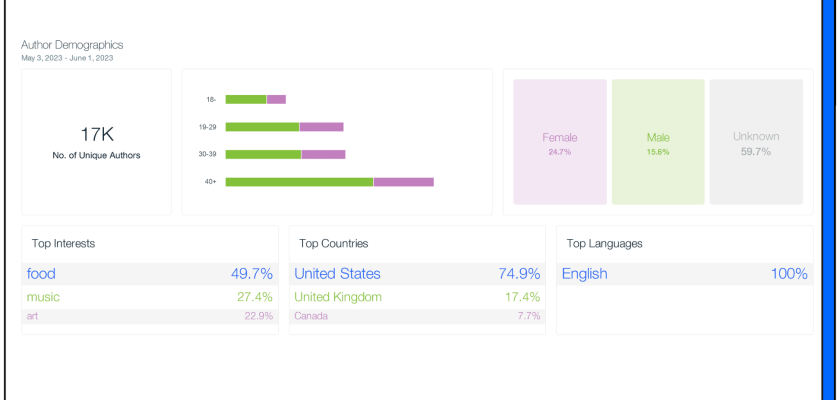The image size is (840, 400).
Task: Select Canada in Top Countries
Action: point(417,316)
